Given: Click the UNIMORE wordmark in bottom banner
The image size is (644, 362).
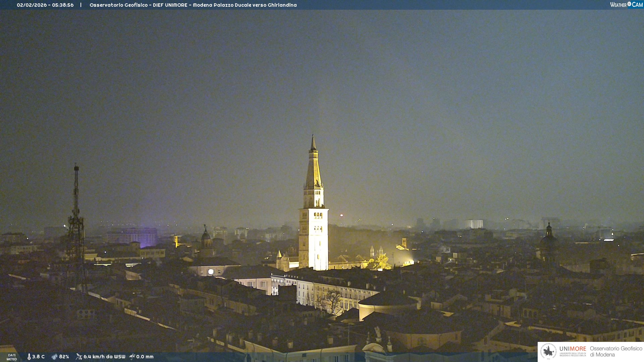Looking at the screenshot, I should [573, 349].
